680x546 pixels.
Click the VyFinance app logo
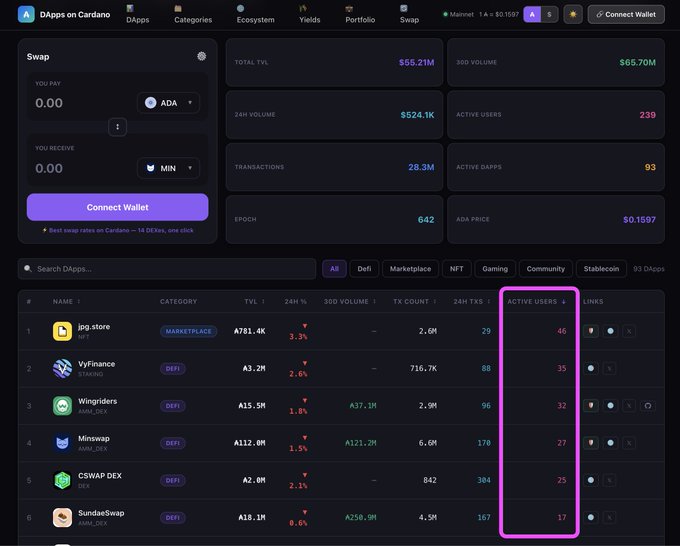62,369
